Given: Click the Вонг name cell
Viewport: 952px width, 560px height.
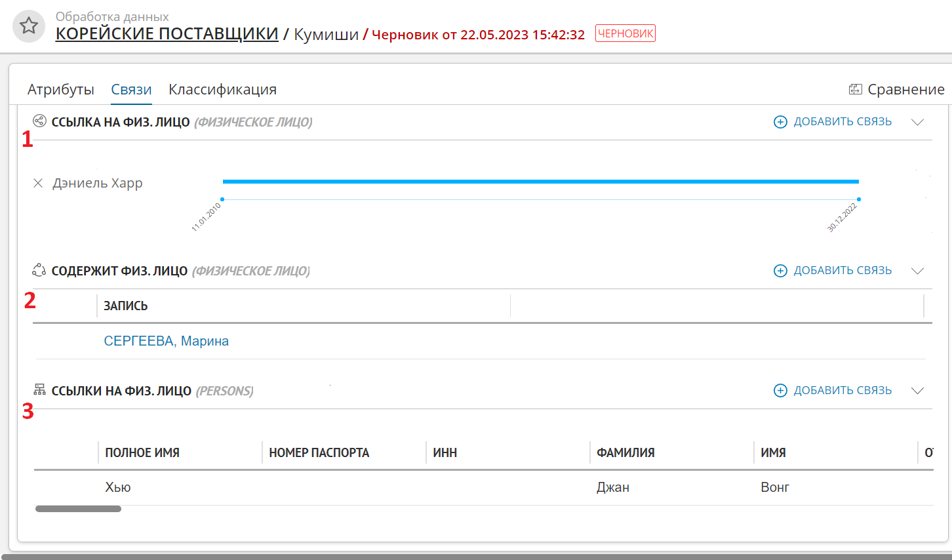Looking at the screenshot, I should pos(775,487).
